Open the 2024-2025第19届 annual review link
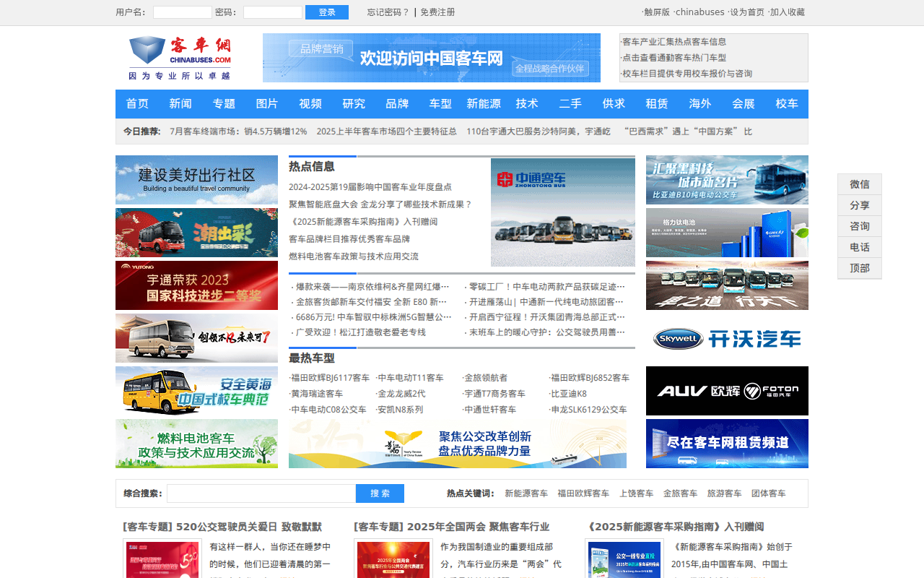 (x=370, y=187)
